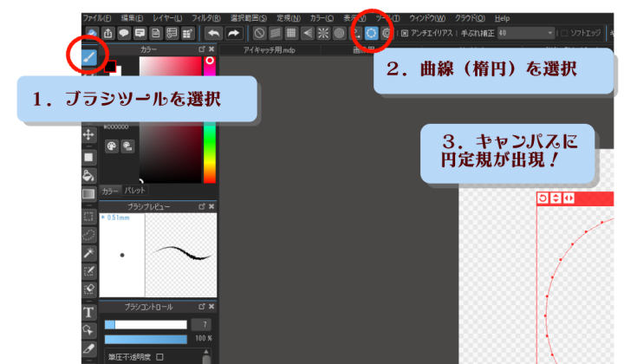This screenshot has width=637, height=364.
Task: Enable parallel lines snap
Action: [x=275, y=33]
